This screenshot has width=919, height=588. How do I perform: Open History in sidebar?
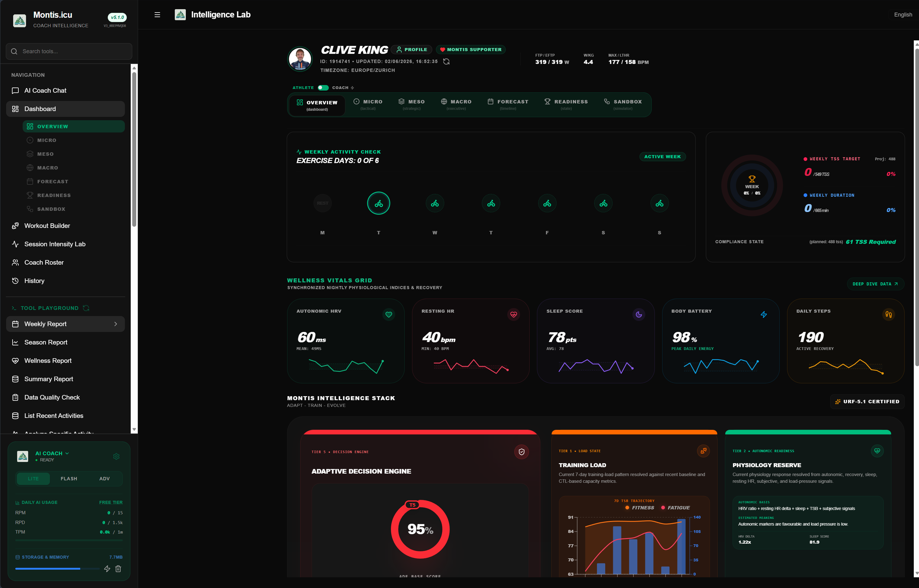(x=65, y=281)
